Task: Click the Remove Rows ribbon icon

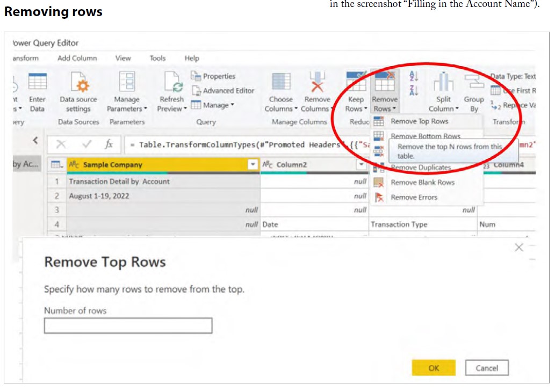Action: (385, 82)
